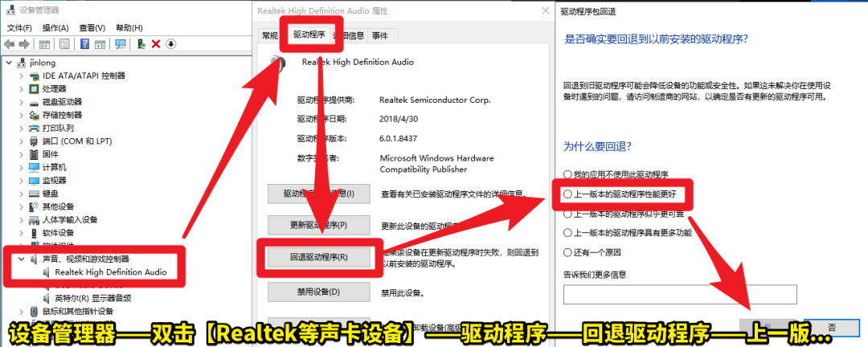Click the 磁盘驱动器 disk drive icon
Image resolution: width=868 pixels, height=347 pixels.
pyautogui.click(x=34, y=102)
